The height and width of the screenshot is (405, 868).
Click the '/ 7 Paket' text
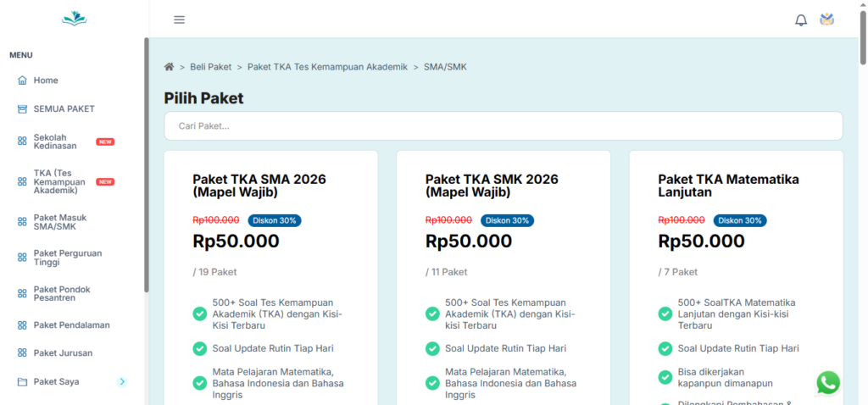[x=677, y=272]
